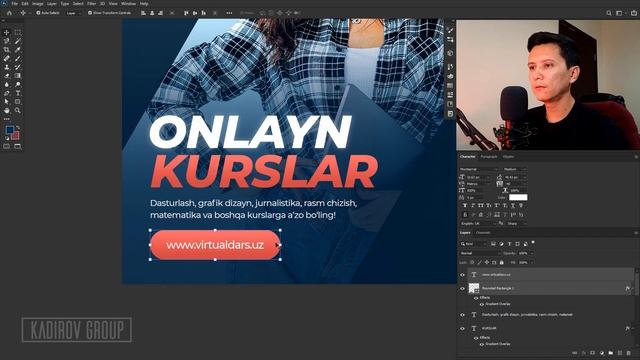640x360 pixels.
Task: Select the Path Selection tool
Action: click(7, 102)
